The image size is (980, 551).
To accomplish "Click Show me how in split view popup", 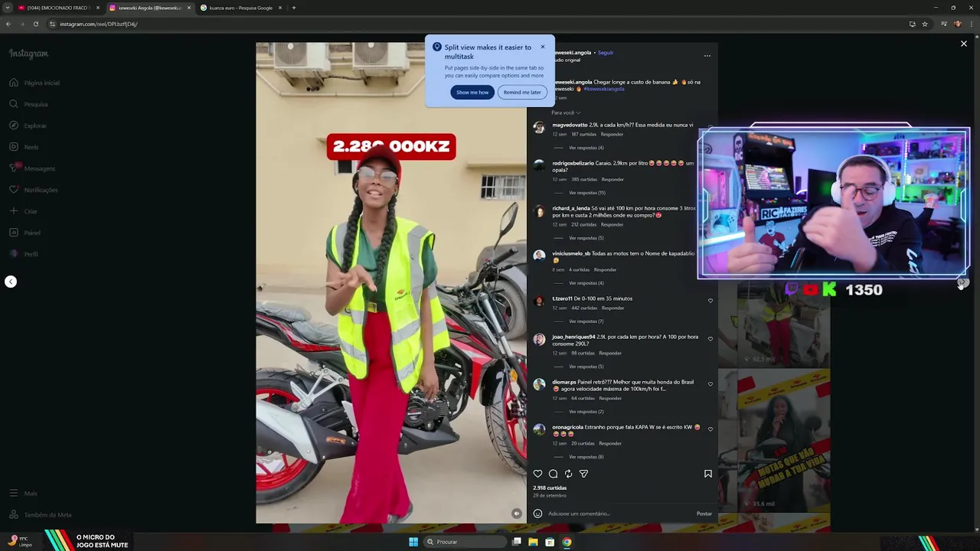I will pos(472,92).
